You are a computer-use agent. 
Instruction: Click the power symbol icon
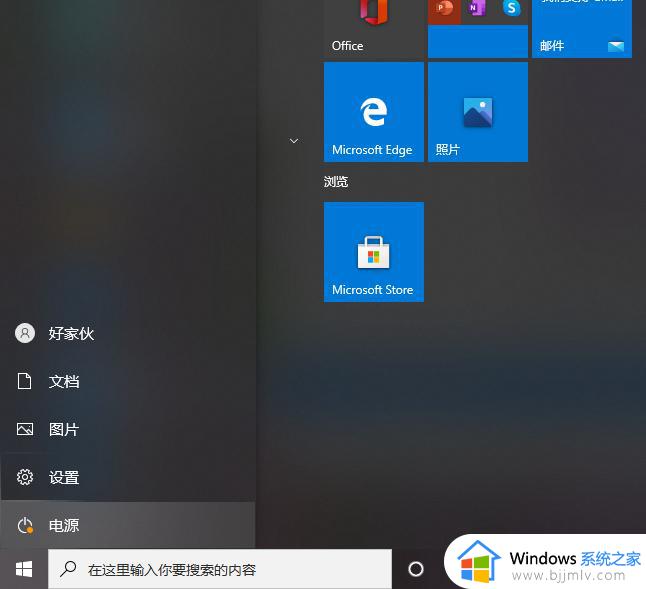click(x=25, y=525)
